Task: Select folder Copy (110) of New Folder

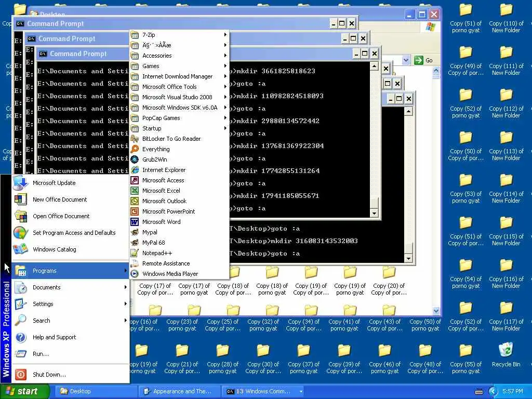Action: [x=506, y=18]
